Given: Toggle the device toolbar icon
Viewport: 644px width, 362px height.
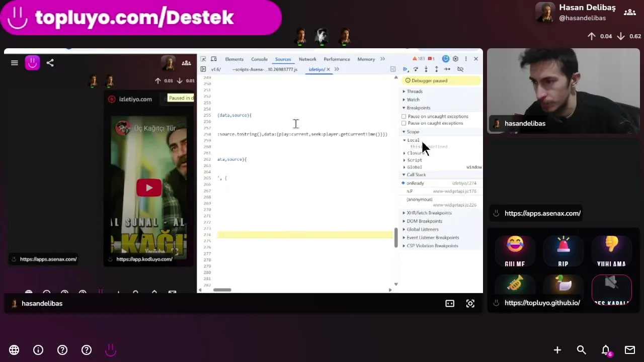Looking at the screenshot, I should click(214, 59).
